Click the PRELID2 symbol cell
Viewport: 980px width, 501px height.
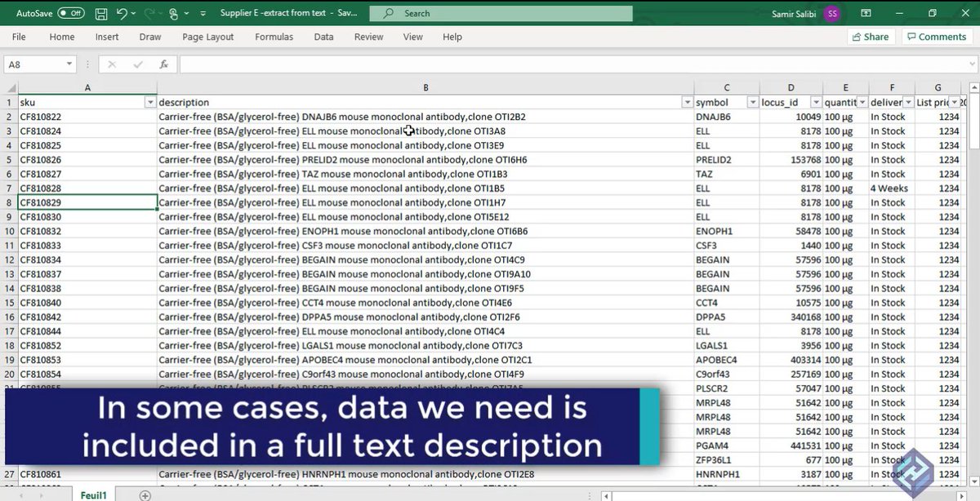(x=726, y=160)
